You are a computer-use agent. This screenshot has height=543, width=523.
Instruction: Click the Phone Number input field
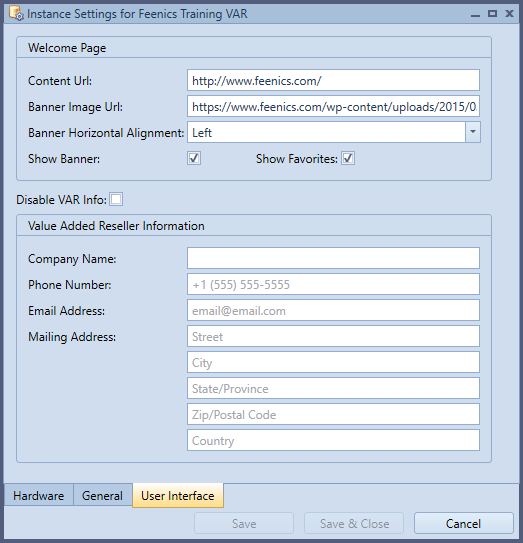tap(333, 284)
